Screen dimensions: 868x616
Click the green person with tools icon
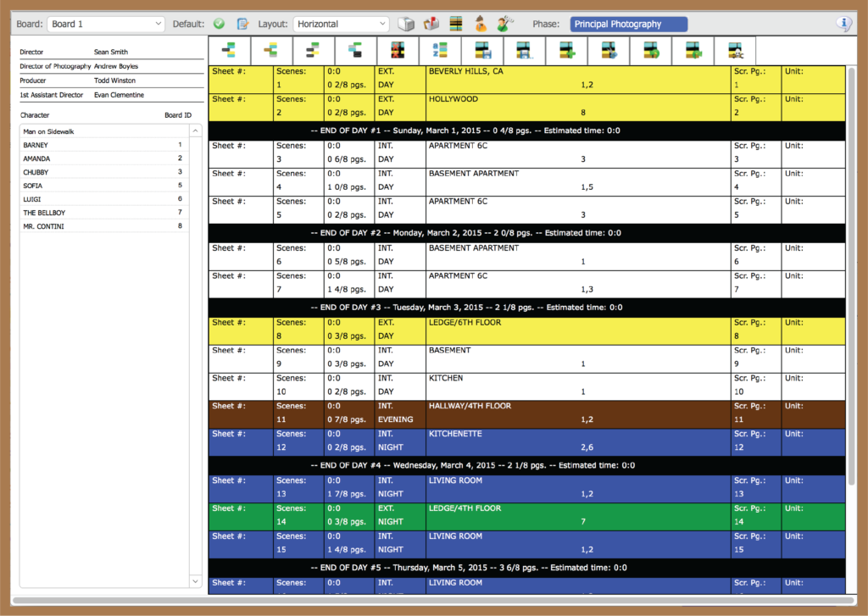505,24
